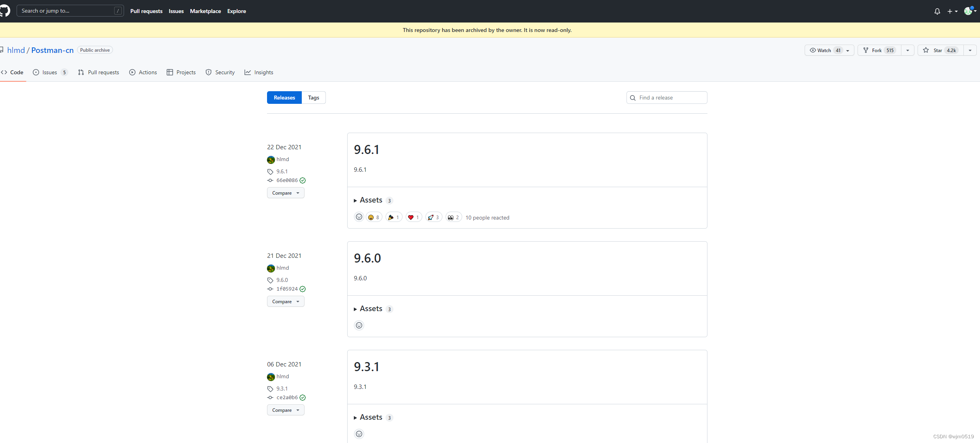
Task: Open the 9.6.1 tag link
Action: tap(282, 171)
